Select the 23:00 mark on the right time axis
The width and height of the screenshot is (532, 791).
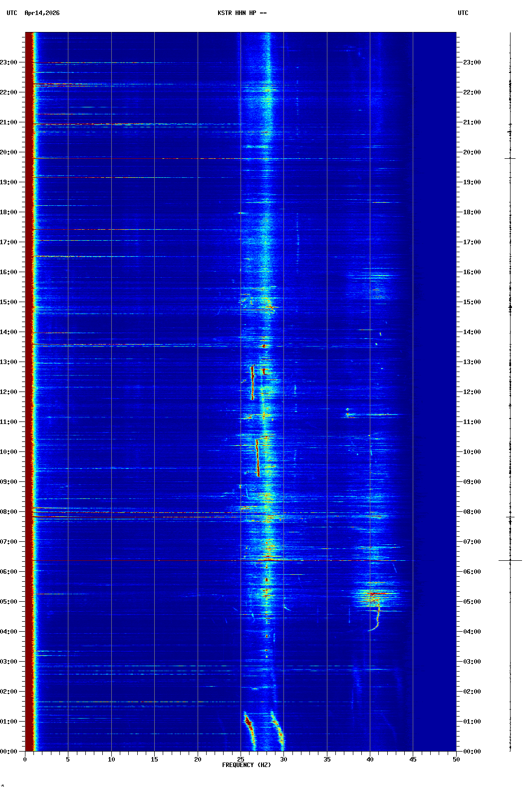coord(472,62)
